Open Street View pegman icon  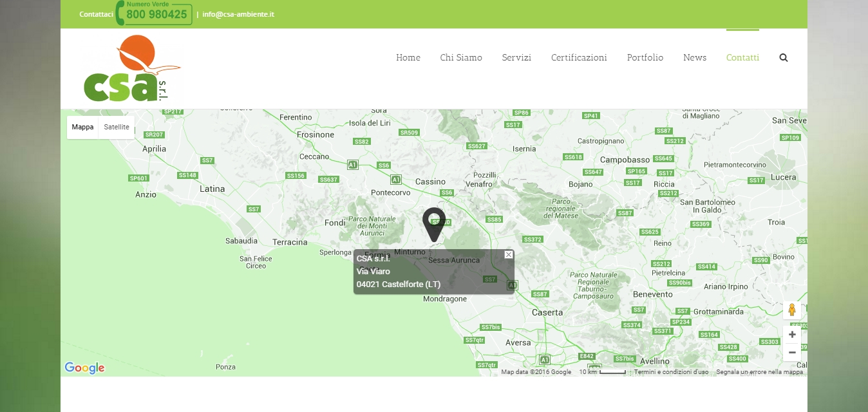(792, 310)
